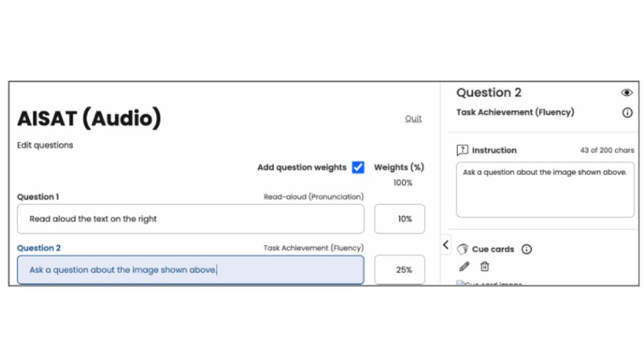The image size is (644, 362).
Task: Select the Question 1 label
Action: (x=38, y=197)
